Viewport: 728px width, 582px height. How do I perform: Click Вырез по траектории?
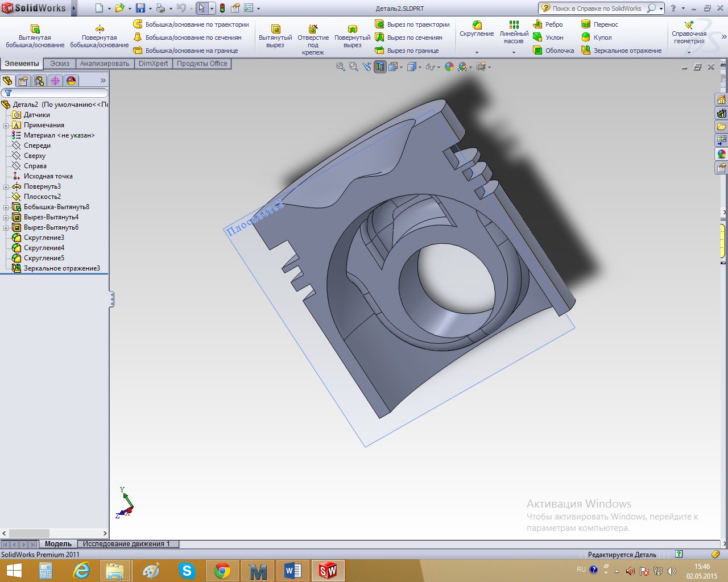[412, 24]
